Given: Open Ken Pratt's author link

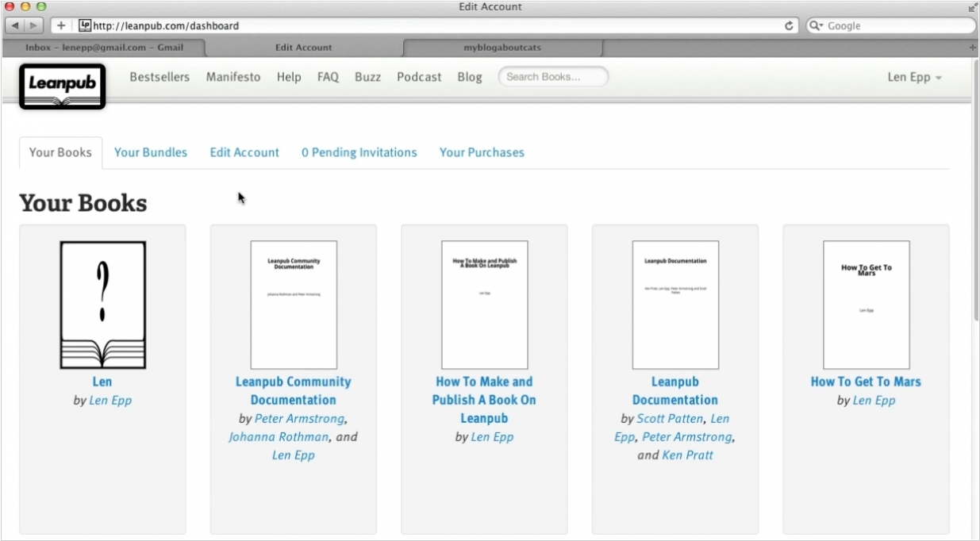Looking at the screenshot, I should 687,455.
